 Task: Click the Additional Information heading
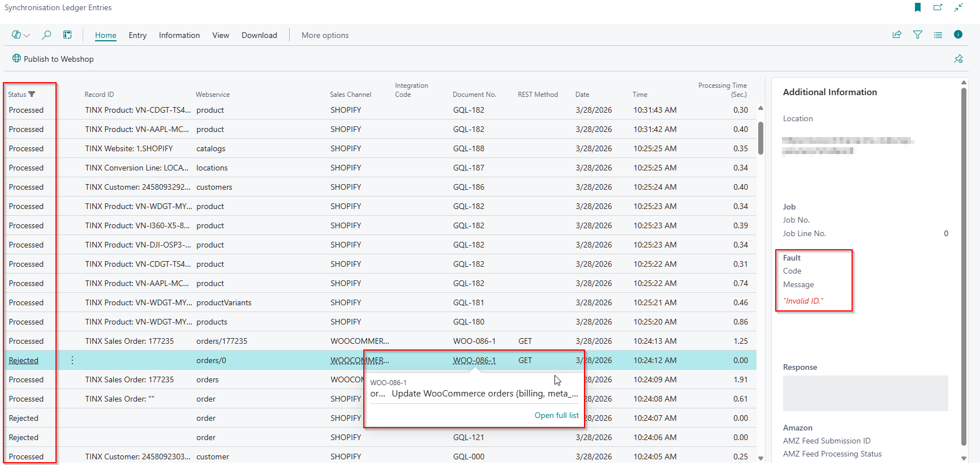[829, 92]
